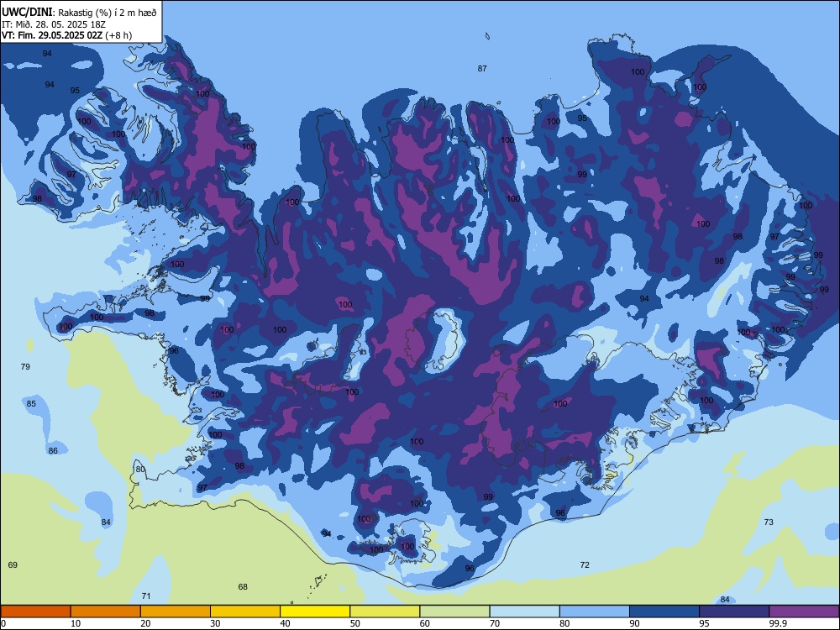
Task: Click the light green 60–70 legend swatch
Action: click(x=454, y=612)
